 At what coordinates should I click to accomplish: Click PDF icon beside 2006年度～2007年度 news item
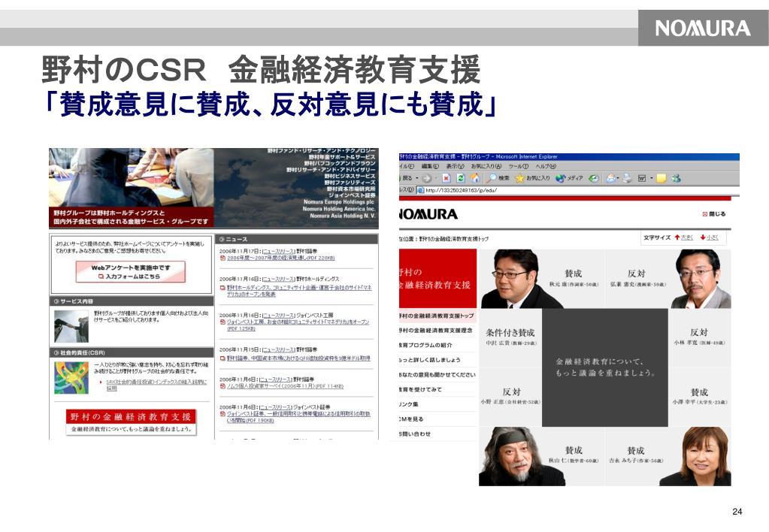click(x=223, y=258)
